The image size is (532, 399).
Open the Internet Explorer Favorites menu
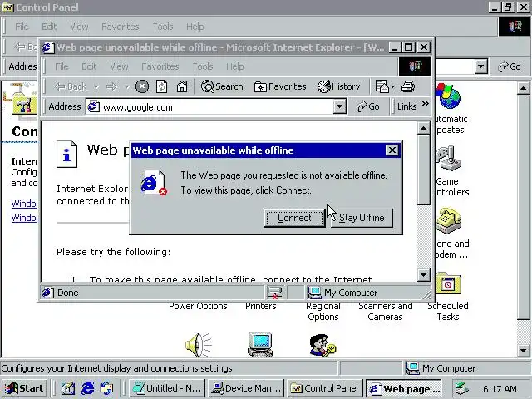(x=160, y=66)
